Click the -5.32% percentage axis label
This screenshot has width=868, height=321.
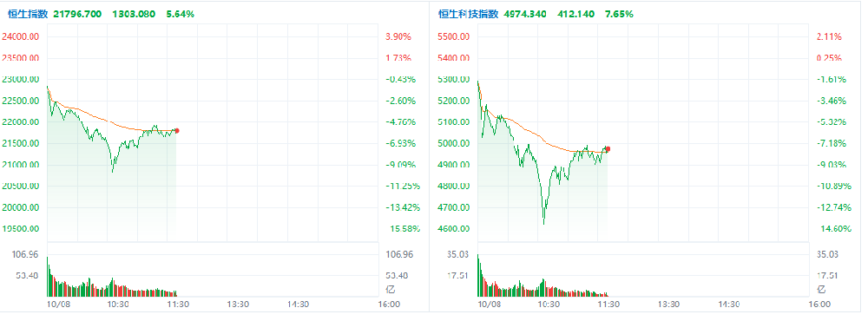click(x=831, y=121)
